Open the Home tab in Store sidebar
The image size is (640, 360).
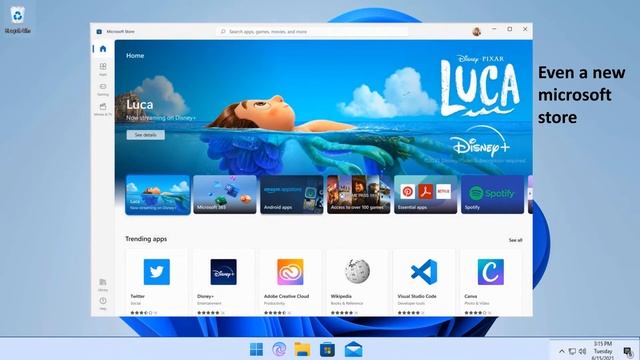pyautogui.click(x=103, y=49)
